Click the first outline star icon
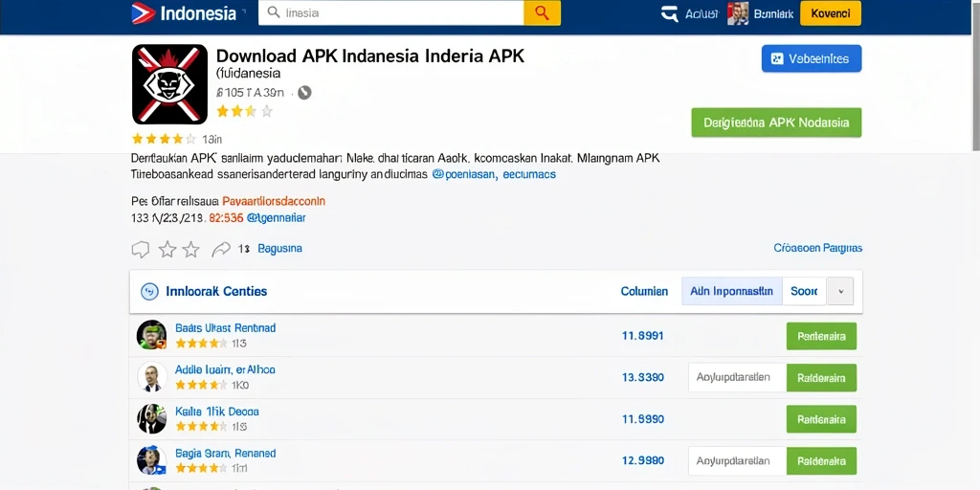Viewport: 980px width, 490px height. 167,250
